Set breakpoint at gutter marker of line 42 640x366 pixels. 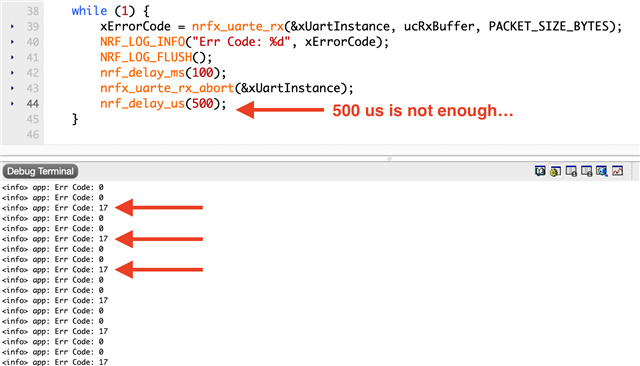(x=12, y=73)
